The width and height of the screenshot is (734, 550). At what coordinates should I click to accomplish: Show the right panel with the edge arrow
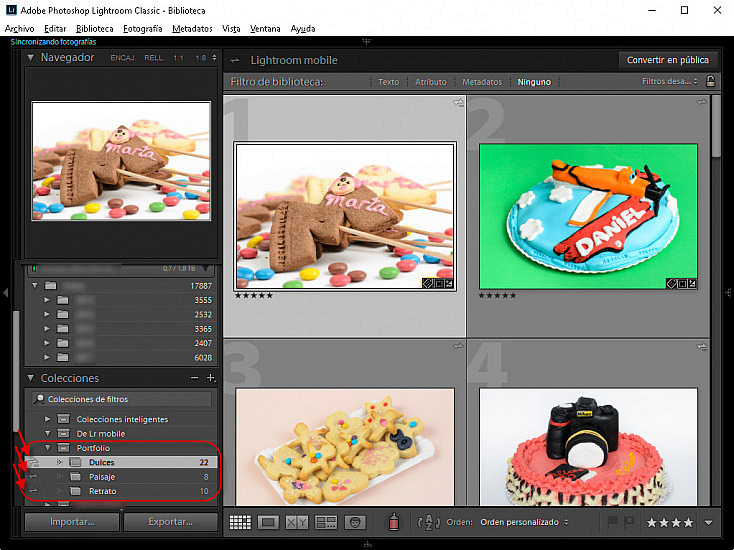728,293
